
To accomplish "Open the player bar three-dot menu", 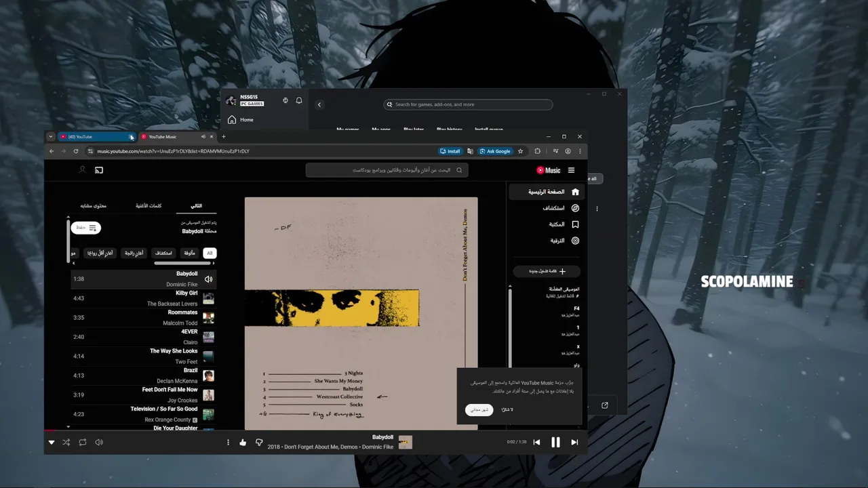I will click(228, 442).
